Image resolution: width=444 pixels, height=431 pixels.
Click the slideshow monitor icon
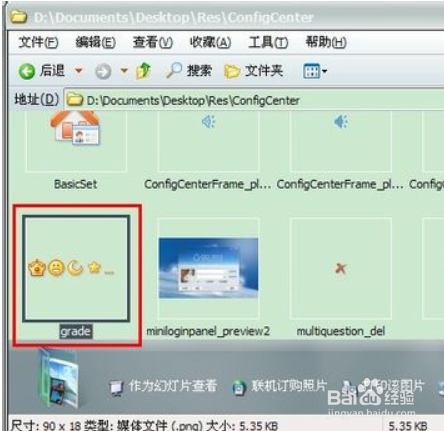click(117, 388)
